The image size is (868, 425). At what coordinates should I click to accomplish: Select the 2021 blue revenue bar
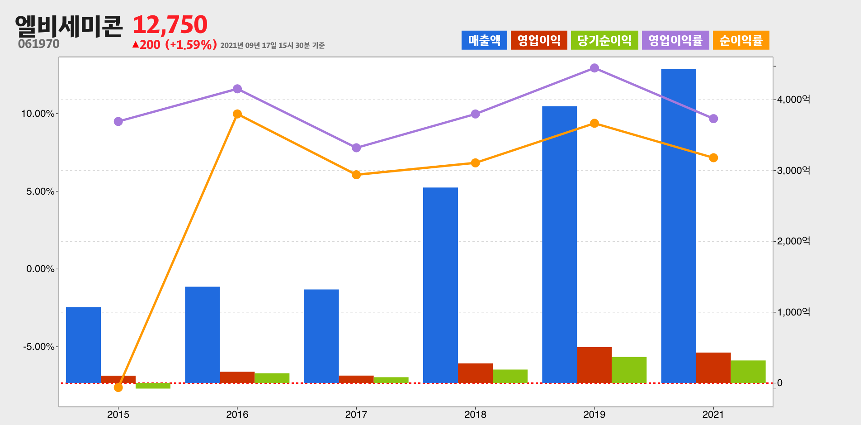click(x=679, y=226)
